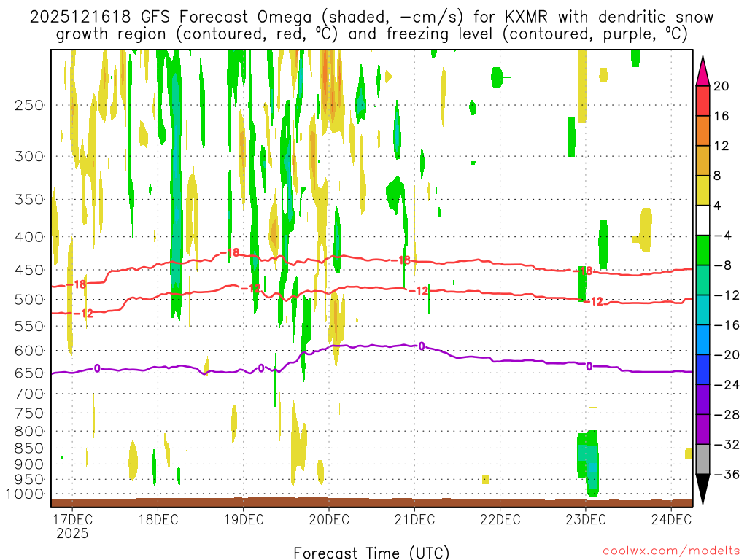
Task: Click the dark blue -20 to -24 swatch
Action: click(x=703, y=370)
